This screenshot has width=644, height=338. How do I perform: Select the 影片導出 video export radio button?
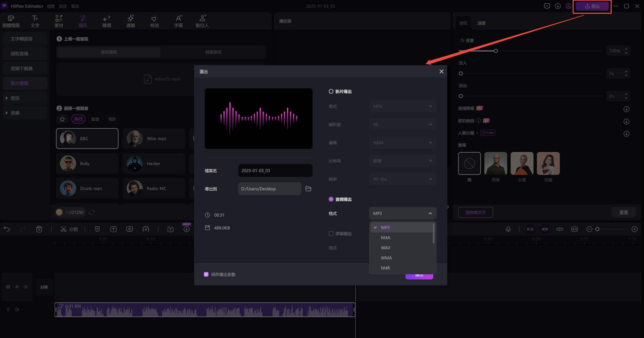[331, 91]
